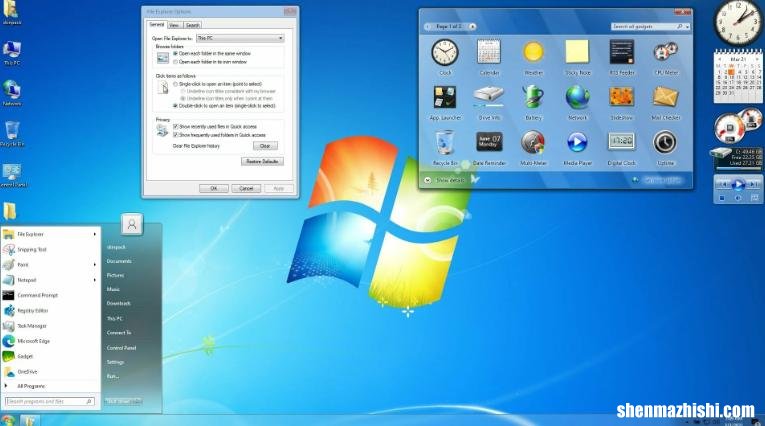Toggle 'Show frequently used folders in Quick access'

(176, 135)
